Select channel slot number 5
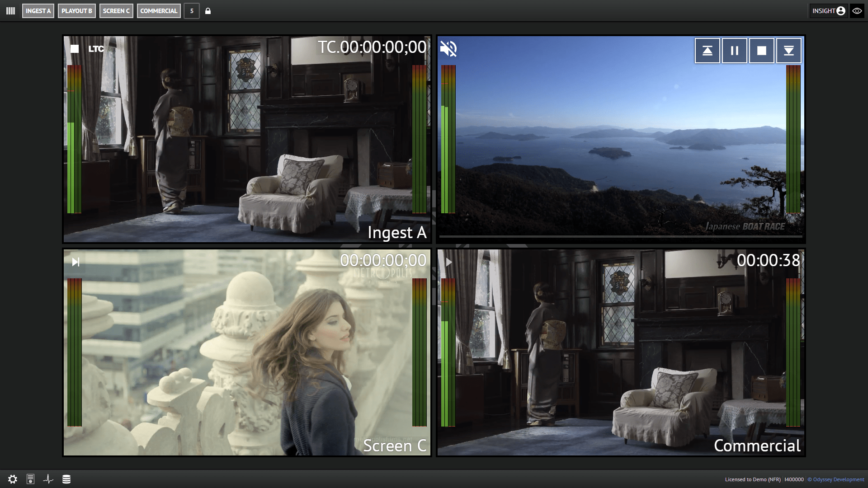The image size is (868, 488). [192, 11]
